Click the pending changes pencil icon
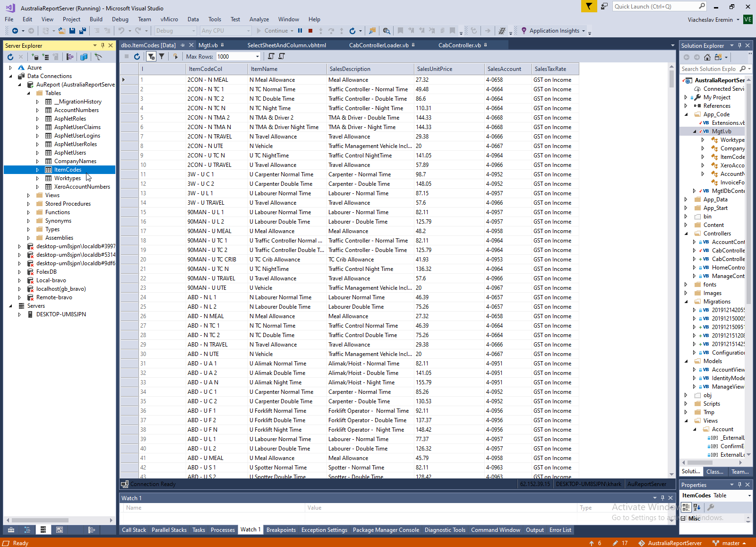Viewport: 756px width, 547px height. click(615, 543)
